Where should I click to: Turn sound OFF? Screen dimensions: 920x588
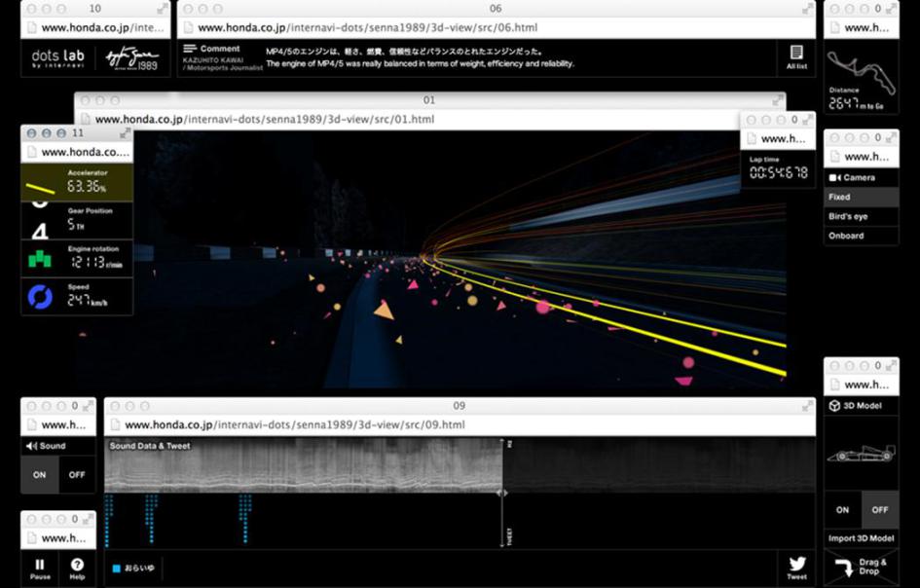pyautogui.click(x=76, y=475)
